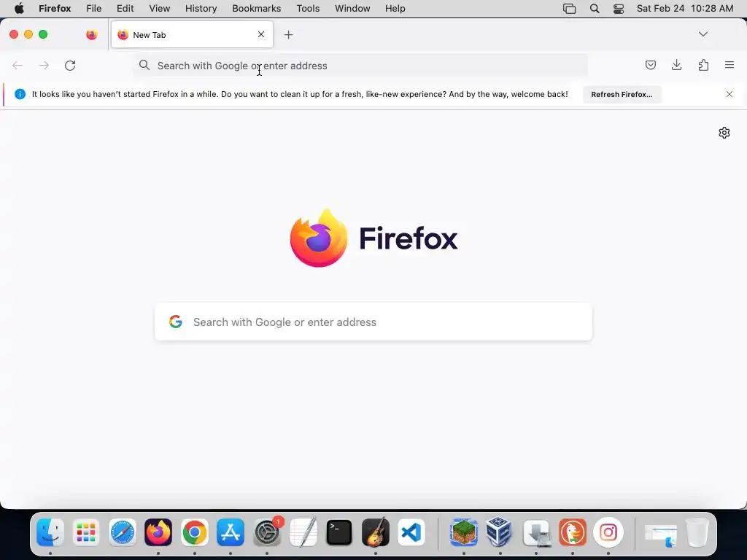Screen dimensions: 747x560
Task: Click Firefox icon in the Dock
Action: tap(158, 532)
